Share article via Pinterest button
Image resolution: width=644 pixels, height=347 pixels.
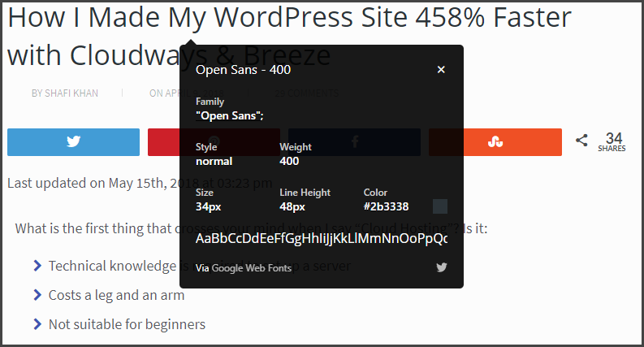tap(214, 142)
